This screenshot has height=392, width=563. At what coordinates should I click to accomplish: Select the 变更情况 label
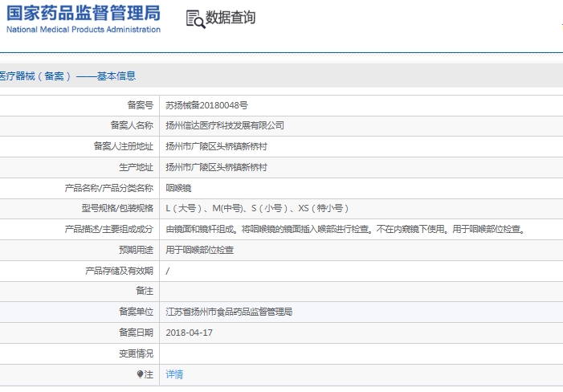tap(136, 353)
